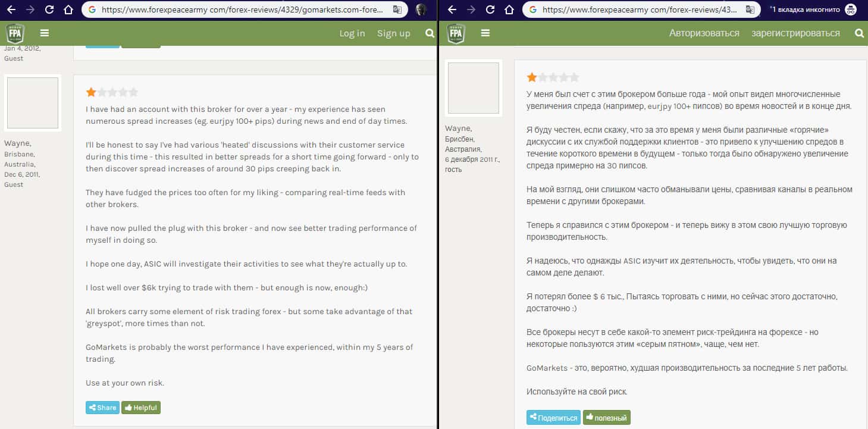Mark the English review as Helpful
This screenshot has width=868, height=429.
(x=141, y=408)
